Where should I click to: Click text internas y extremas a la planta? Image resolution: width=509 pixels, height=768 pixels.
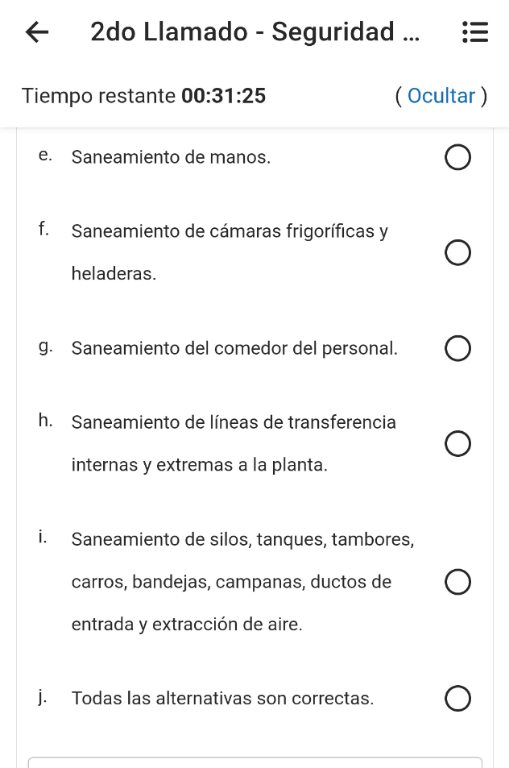point(199,465)
